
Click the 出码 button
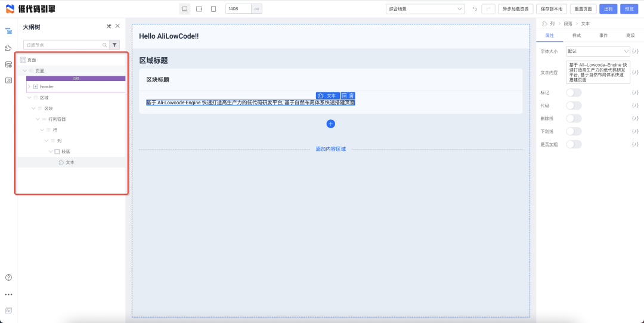[x=608, y=9]
